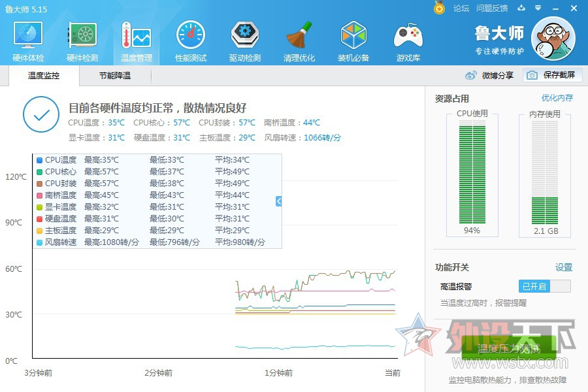Image resolution: width=588 pixels, height=392 pixels.
Task: Click the 硬盘温度 31℃ reading
Action: [162, 138]
